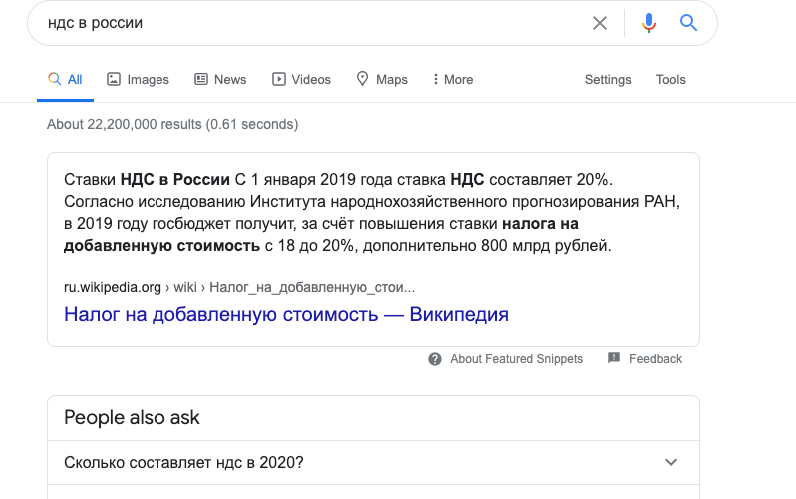Open the Tools menu
The width and height of the screenshot is (796, 499).
coord(670,79)
